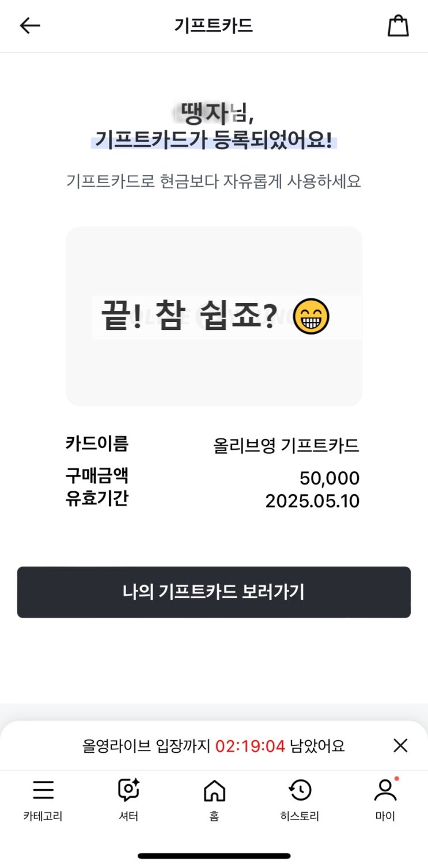Tap the 셔터 camera sparkle icon
Screen dimensions: 428x868
(x=128, y=790)
